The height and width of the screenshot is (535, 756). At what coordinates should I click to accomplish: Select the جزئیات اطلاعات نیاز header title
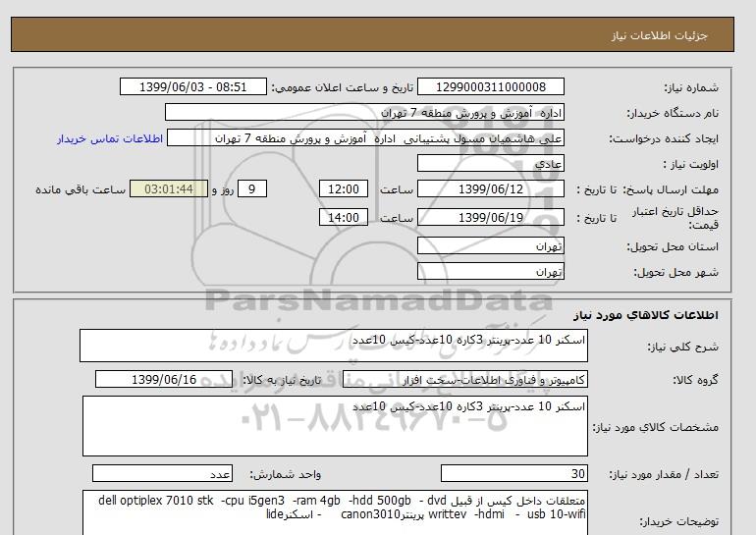(x=659, y=35)
